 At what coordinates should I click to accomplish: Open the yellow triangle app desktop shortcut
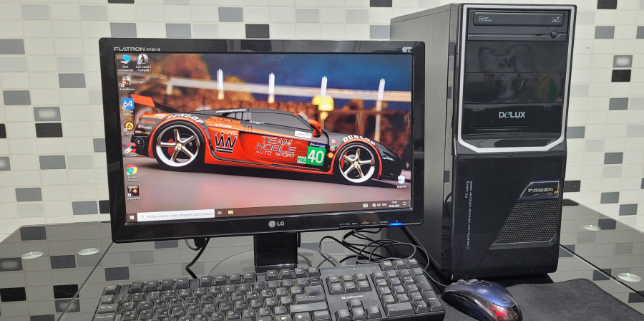click(129, 125)
